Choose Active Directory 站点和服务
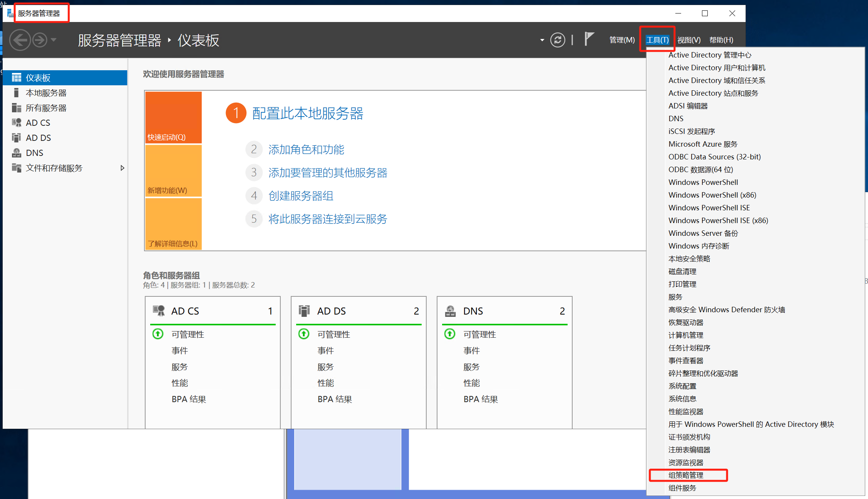 pyautogui.click(x=713, y=93)
